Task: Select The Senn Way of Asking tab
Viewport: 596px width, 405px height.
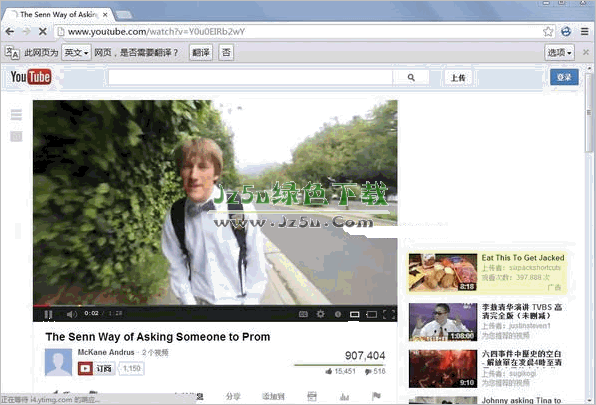Action: [57, 15]
